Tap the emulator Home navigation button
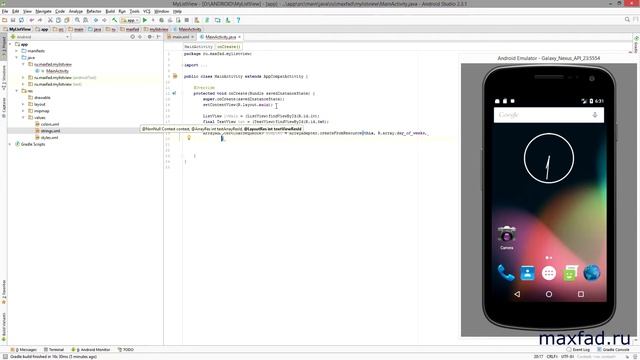Viewport: 640px width, 360px height. [x=549, y=294]
